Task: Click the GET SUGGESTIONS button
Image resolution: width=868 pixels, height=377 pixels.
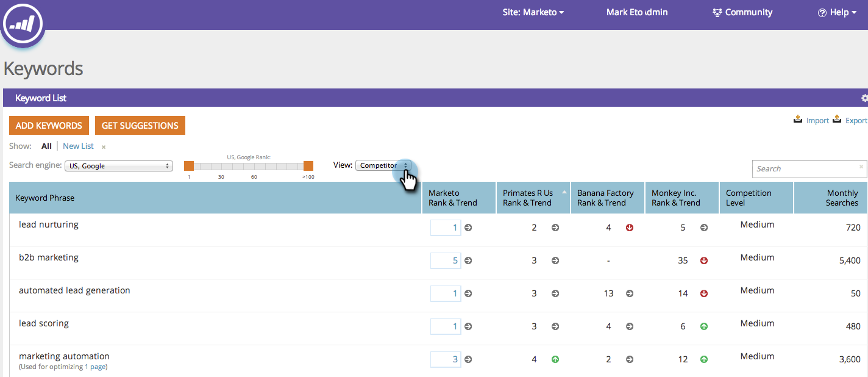Action: (140, 126)
